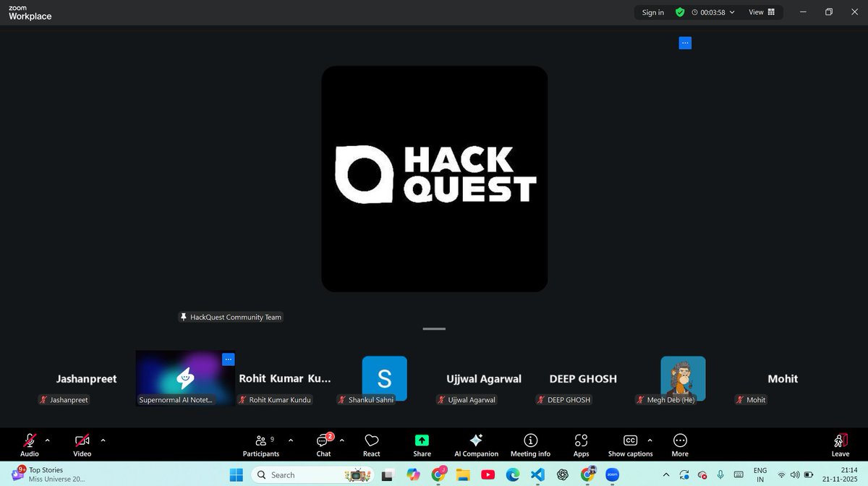Open the Apps panel

pyautogui.click(x=581, y=445)
